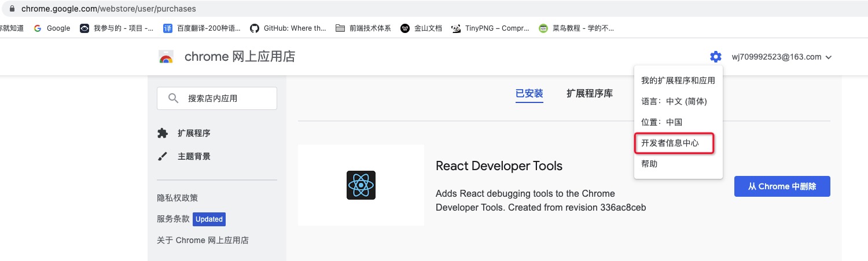Change language via 语言：中文 (简体)
This screenshot has height=261, width=868.
tap(674, 101)
